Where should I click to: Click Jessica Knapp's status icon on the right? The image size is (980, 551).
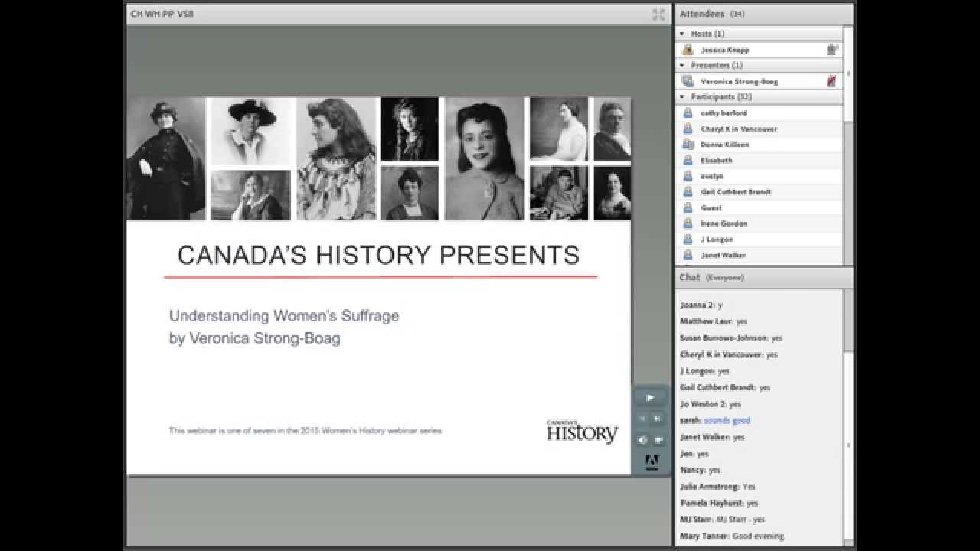(x=831, y=50)
